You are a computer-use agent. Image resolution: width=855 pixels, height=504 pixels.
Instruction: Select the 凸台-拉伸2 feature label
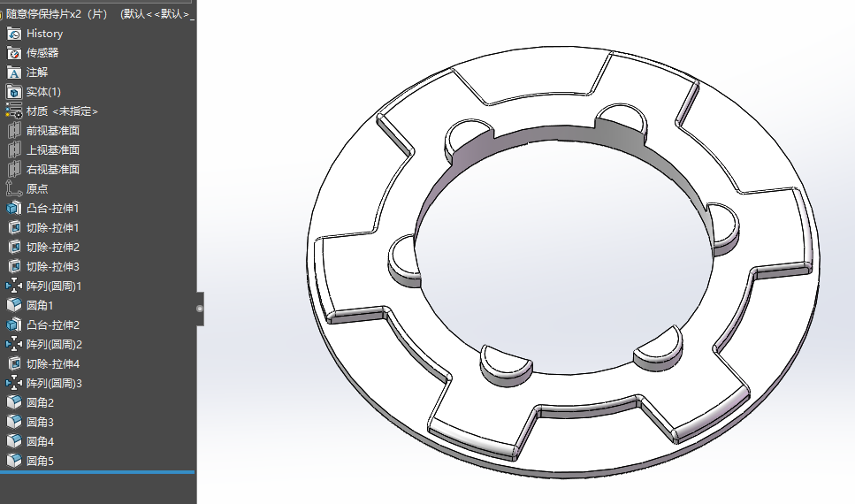[53, 325]
